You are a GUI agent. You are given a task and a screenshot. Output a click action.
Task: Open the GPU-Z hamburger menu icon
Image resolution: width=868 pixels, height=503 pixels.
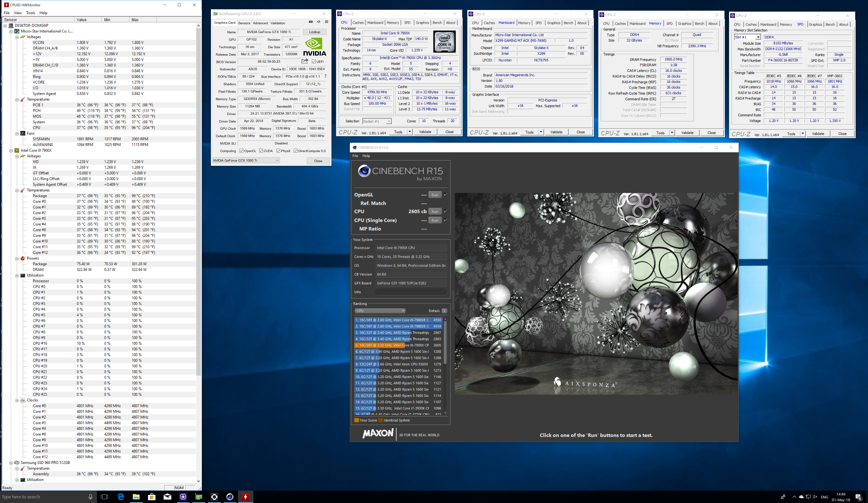(x=327, y=22)
